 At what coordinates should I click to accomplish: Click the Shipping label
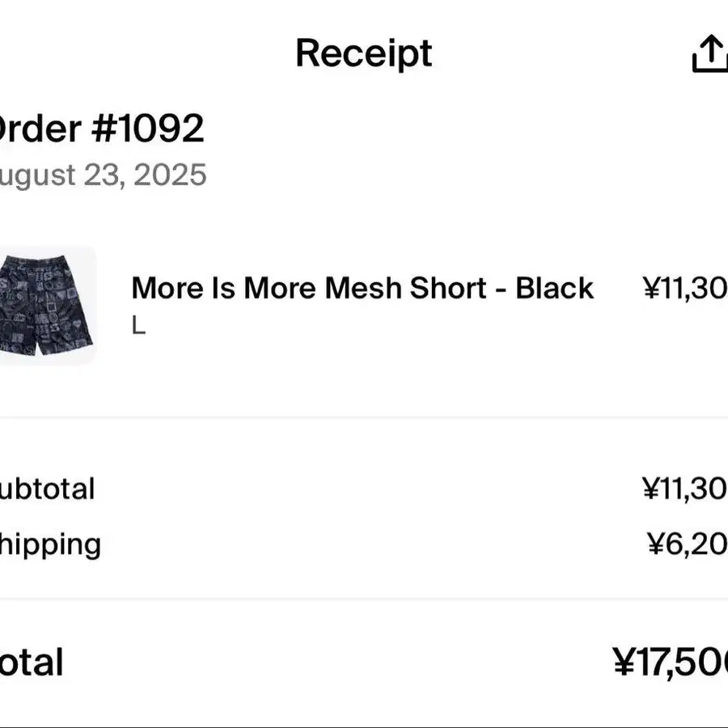click(50, 545)
